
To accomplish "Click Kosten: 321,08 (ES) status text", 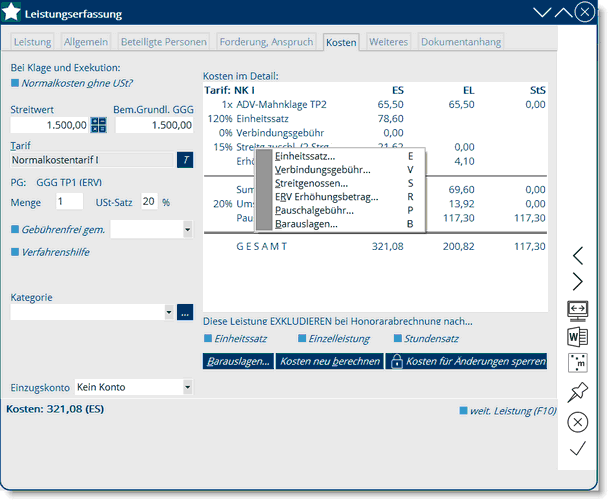I will [55, 409].
